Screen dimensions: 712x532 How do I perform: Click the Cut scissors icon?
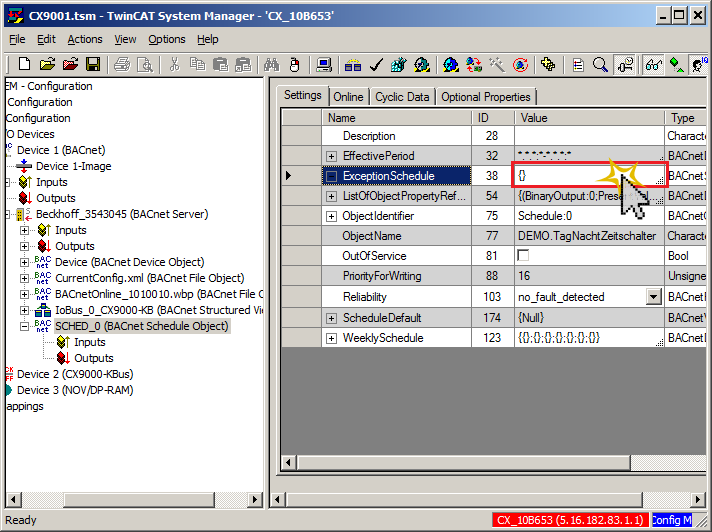click(174, 65)
